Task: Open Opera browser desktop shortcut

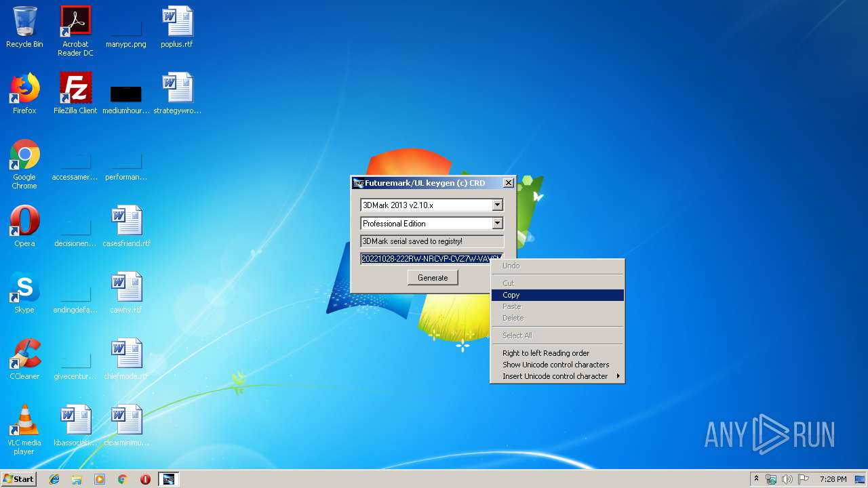Action: [24, 226]
